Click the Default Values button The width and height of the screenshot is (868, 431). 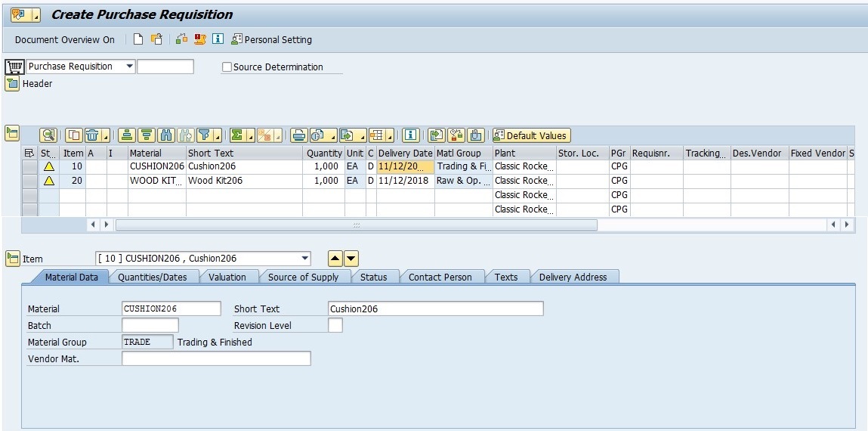[x=531, y=135]
